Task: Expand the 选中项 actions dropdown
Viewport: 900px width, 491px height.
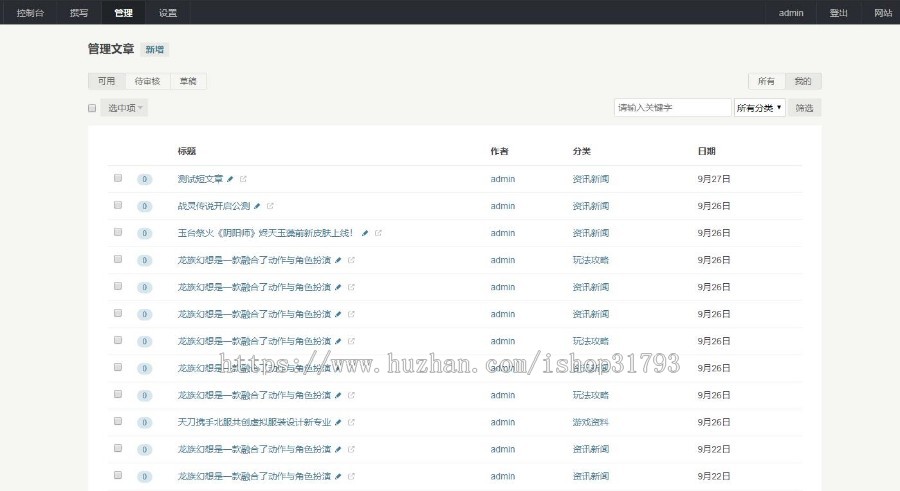Action: pyautogui.click(x=126, y=108)
